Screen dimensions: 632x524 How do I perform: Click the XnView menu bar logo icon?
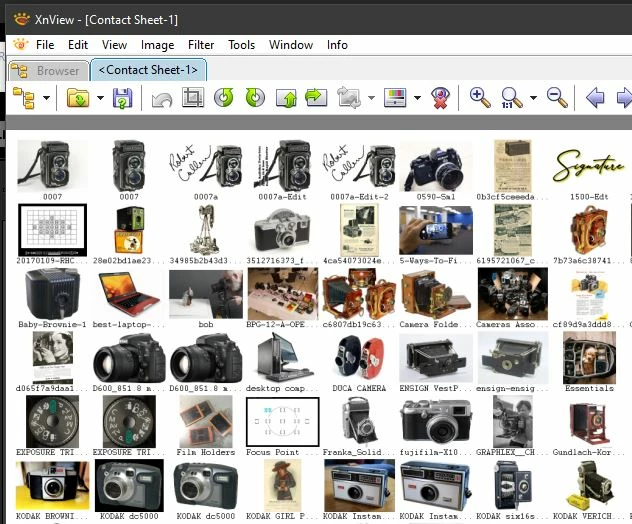20,44
